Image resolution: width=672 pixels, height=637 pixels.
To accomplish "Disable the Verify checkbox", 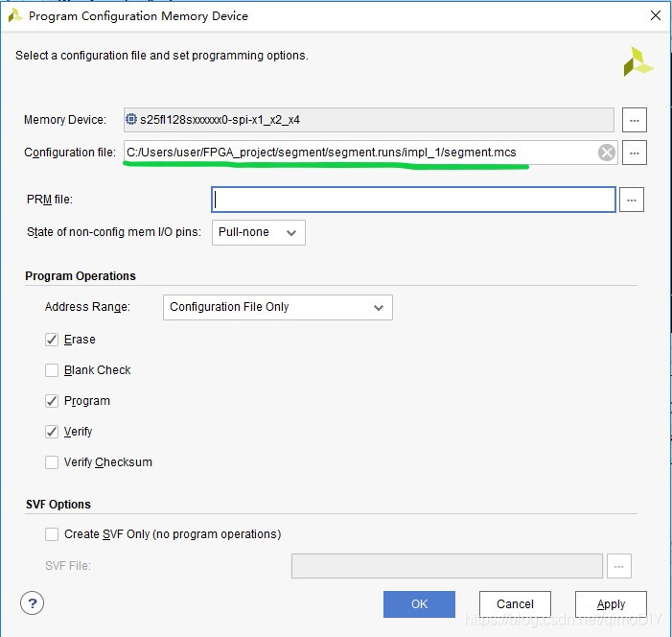I will coord(52,432).
